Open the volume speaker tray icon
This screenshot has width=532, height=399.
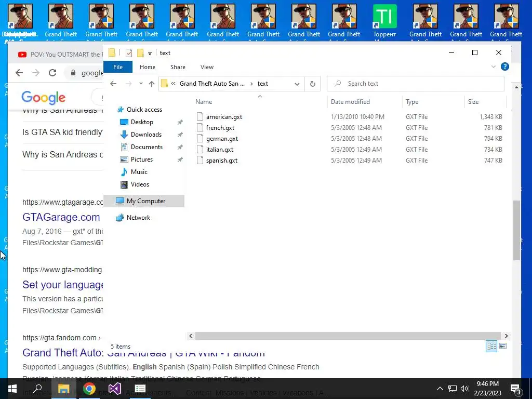coord(464,389)
